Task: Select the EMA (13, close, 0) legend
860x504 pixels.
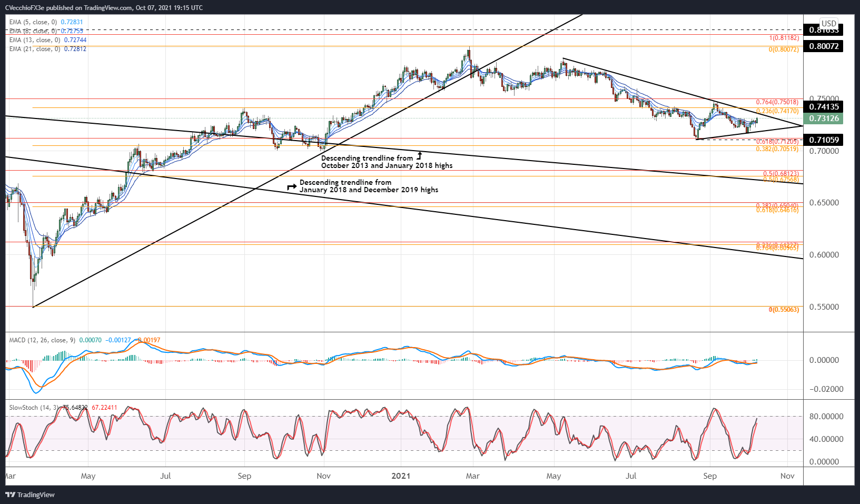Action: [x=48, y=40]
